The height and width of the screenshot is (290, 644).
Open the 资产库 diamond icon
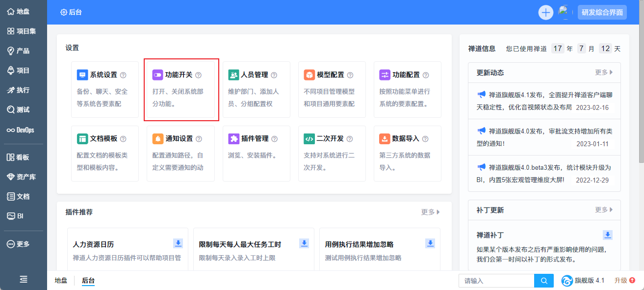(10, 177)
